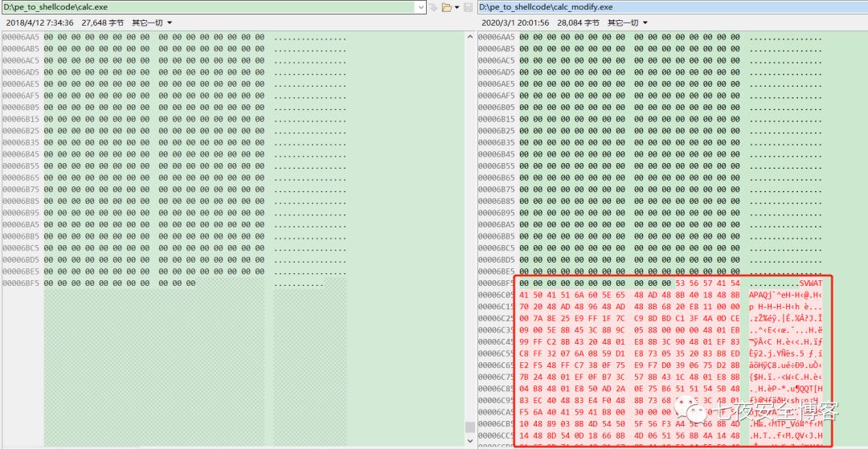
Task: Select the right file size 28,084 字节
Action: click(578, 22)
